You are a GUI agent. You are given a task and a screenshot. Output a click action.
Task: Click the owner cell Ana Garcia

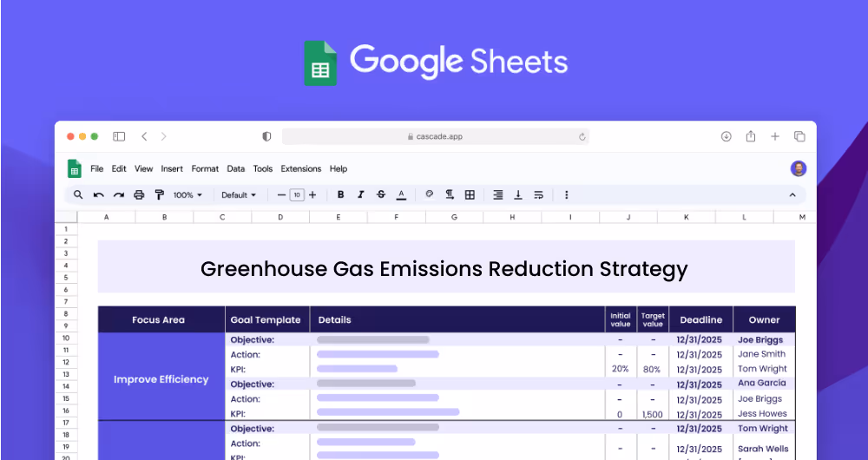pos(762,383)
